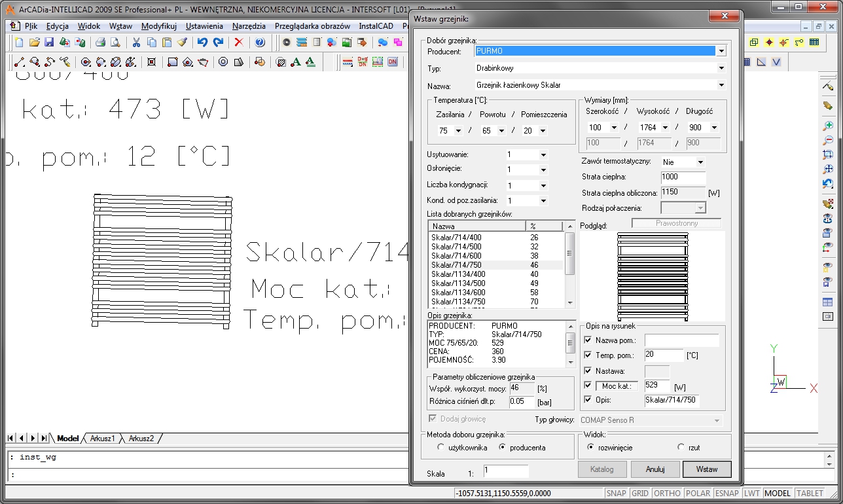
Task: Click the Copy icon in toolbar
Action: pos(152,43)
